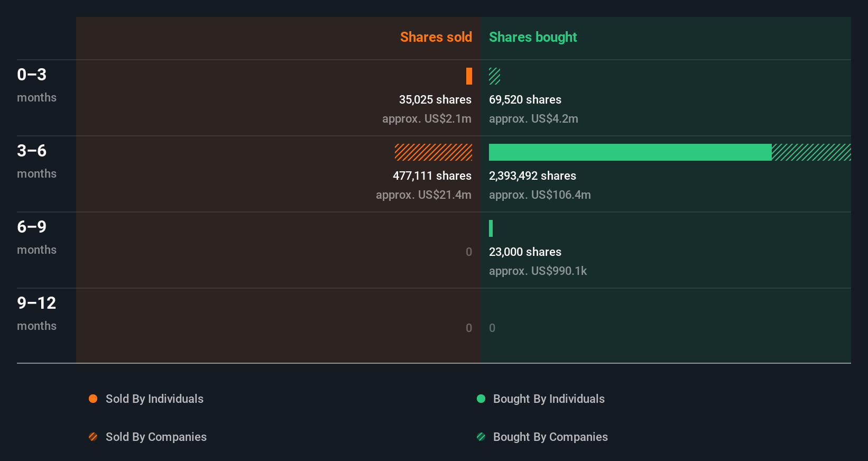Click the 6–9 months row label

click(36, 237)
